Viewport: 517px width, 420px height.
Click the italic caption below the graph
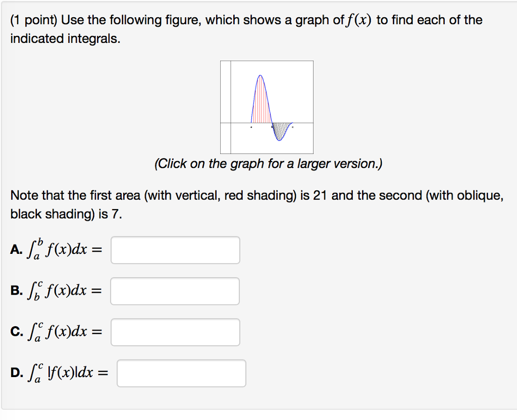click(268, 164)
